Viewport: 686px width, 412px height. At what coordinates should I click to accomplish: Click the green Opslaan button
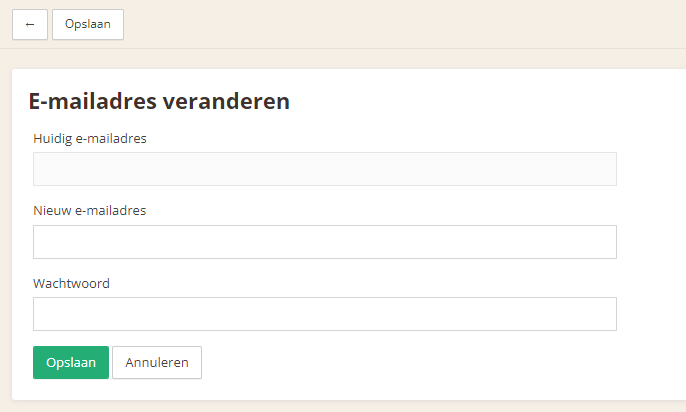click(71, 363)
